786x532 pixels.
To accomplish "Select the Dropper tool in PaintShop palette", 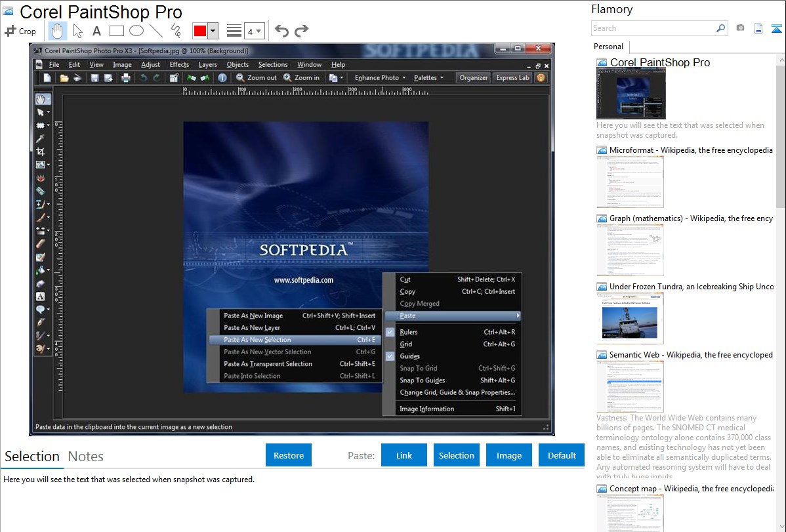I will pos(41,138).
